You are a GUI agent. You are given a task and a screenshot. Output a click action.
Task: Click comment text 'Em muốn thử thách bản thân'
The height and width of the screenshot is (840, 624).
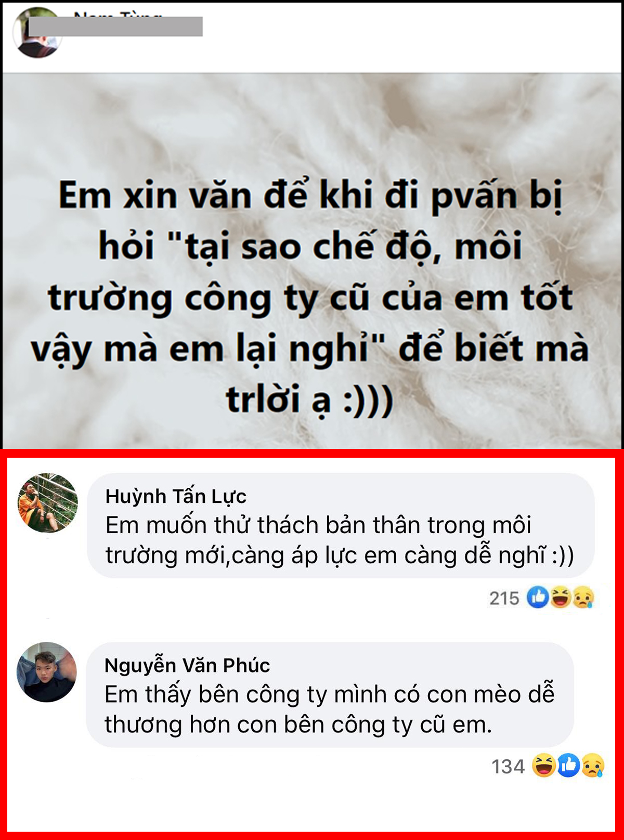coord(264,525)
